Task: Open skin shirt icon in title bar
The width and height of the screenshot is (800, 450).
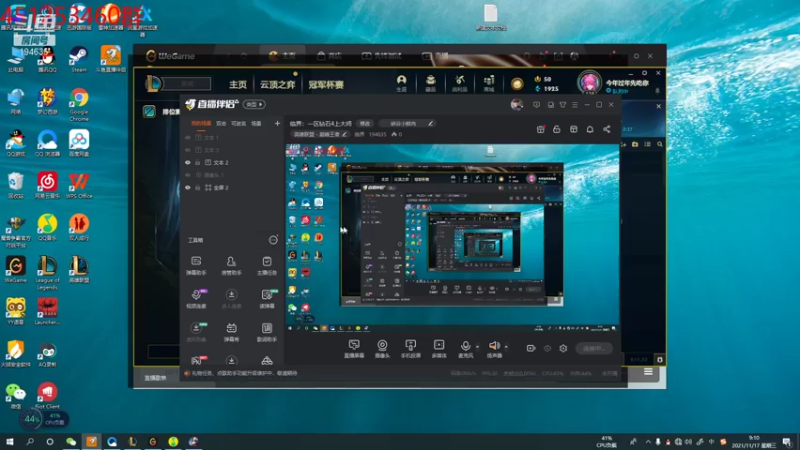Action: pyautogui.click(x=563, y=105)
